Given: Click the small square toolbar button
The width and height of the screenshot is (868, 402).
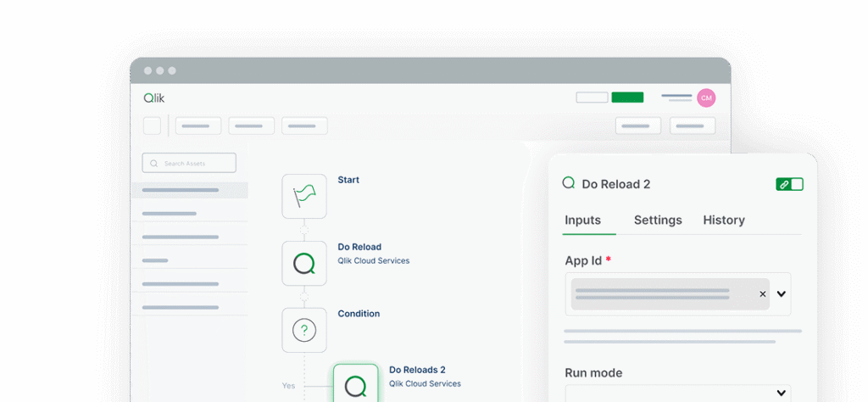Looking at the screenshot, I should tap(152, 126).
